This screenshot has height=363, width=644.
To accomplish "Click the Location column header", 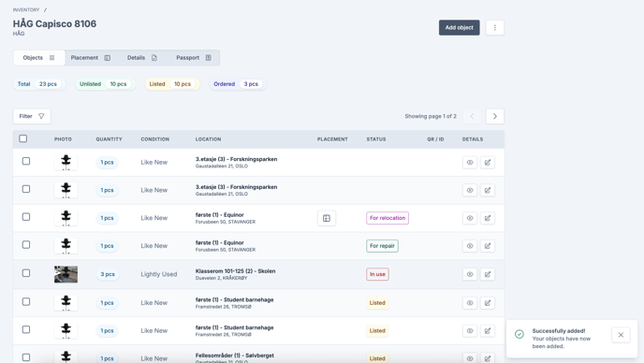I will (208, 139).
